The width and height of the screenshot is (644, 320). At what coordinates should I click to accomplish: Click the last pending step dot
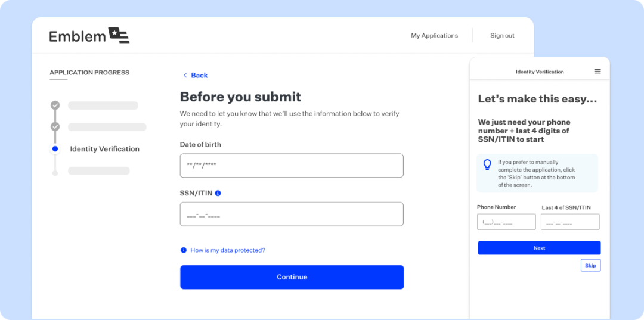(x=55, y=172)
